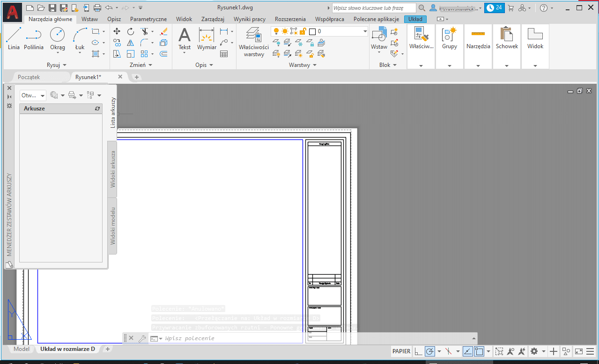Refresh the Arkusze sheet list

tap(97, 109)
